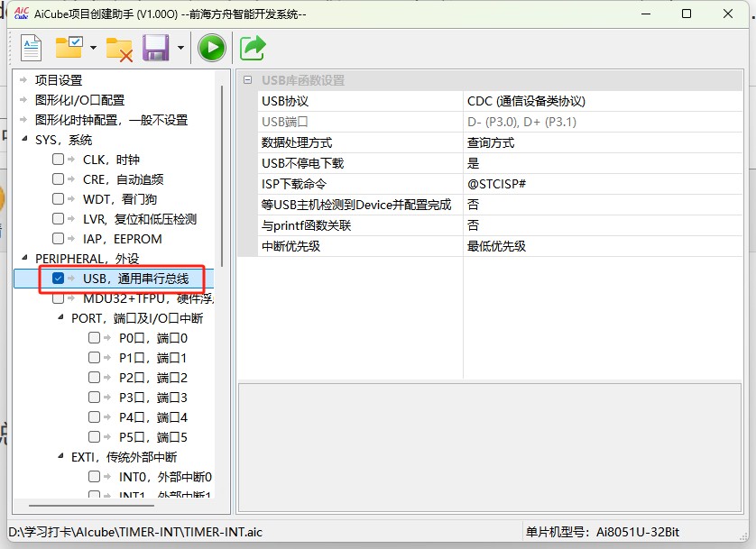The height and width of the screenshot is (549, 756).
Task: Enable the P1口，端口1 checkbox
Action: tap(94, 357)
